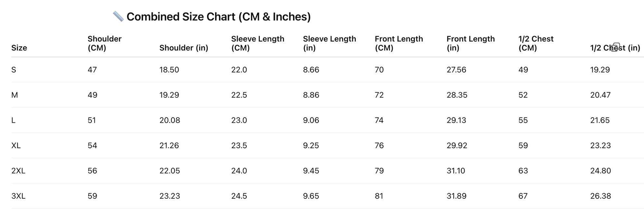The height and width of the screenshot is (211, 644).
Task: Click the copy table icon near 1/2 Chest
Action: [615, 47]
